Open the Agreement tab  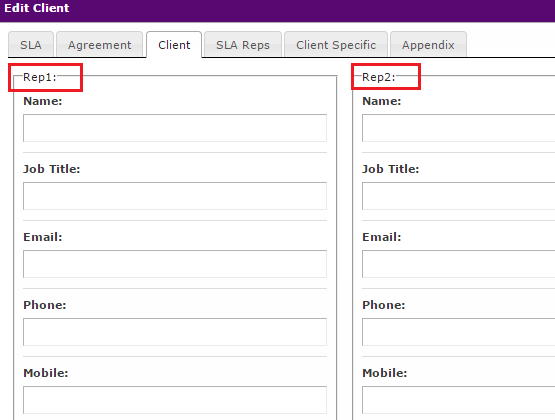point(99,45)
